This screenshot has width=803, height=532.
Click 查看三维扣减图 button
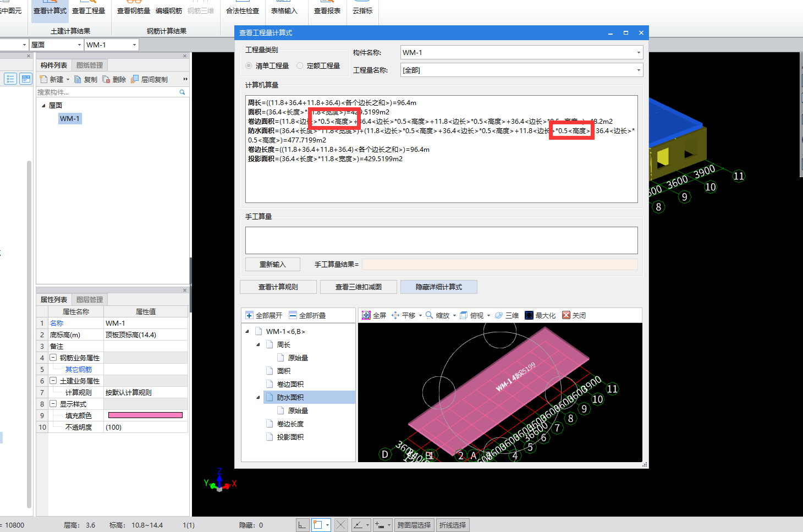pos(359,287)
